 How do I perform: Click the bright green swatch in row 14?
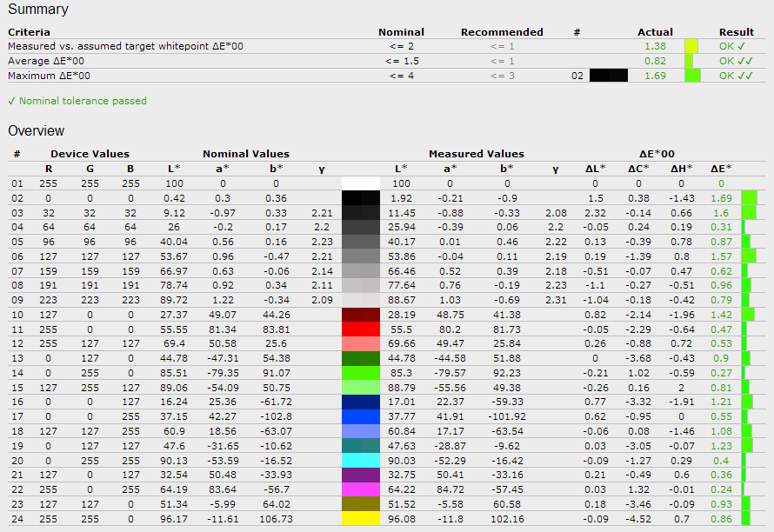[x=361, y=374]
